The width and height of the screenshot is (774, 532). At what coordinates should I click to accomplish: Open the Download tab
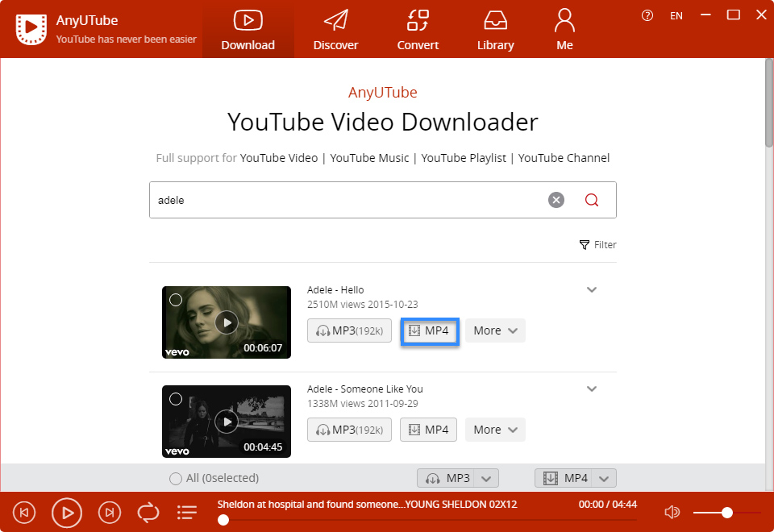tap(248, 30)
